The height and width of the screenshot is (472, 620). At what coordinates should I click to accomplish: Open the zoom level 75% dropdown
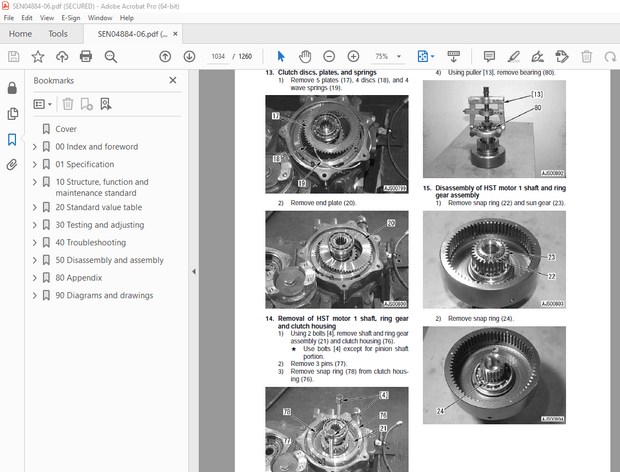[399, 57]
